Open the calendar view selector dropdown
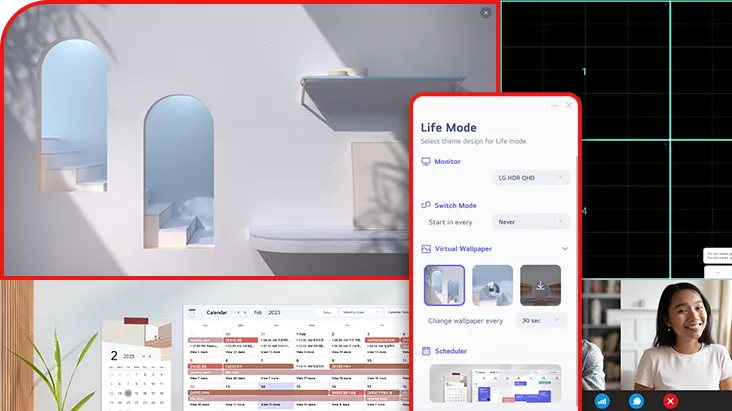This screenshot has width=732, height=411. coord(359,312)
